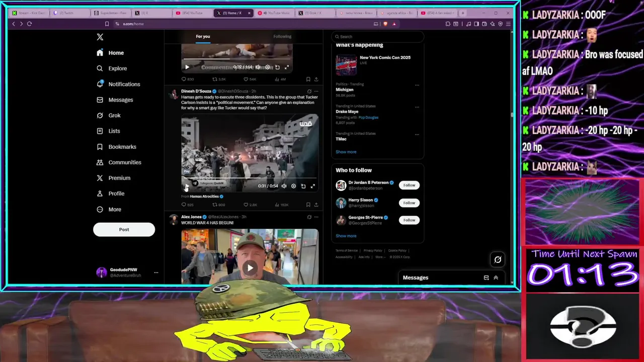The width and height of the screenshot is (644, 362).
Task: Open Communities in the sidebar
Action: click(x=119, y=162)
